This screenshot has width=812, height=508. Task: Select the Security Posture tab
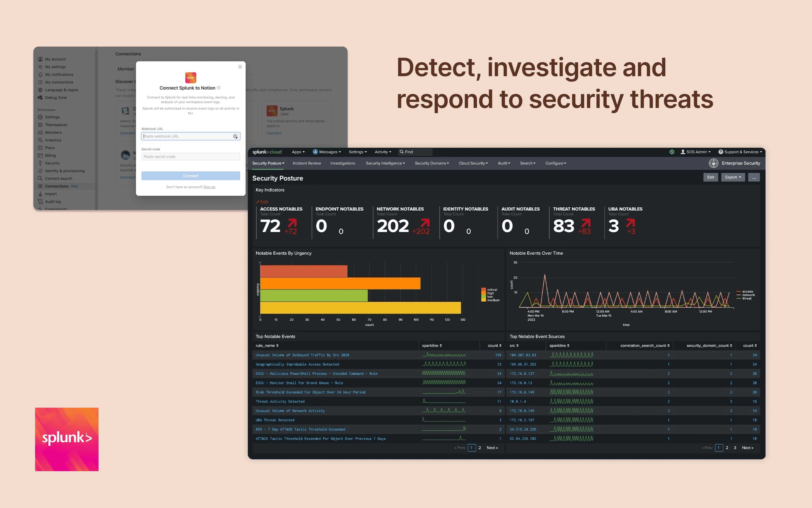pos(268,163)
